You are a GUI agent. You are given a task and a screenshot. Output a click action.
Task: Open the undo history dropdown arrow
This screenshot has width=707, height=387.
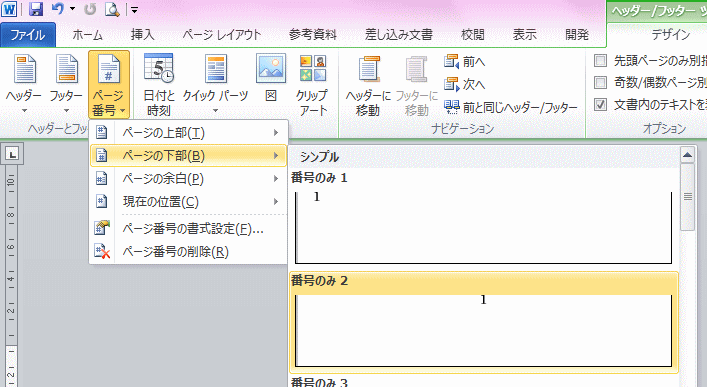[x=72, y=9]
